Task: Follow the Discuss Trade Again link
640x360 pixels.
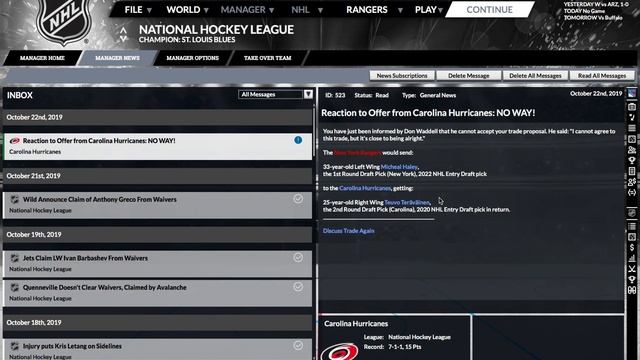Action: pyautogui.click(x=349, y=231)
